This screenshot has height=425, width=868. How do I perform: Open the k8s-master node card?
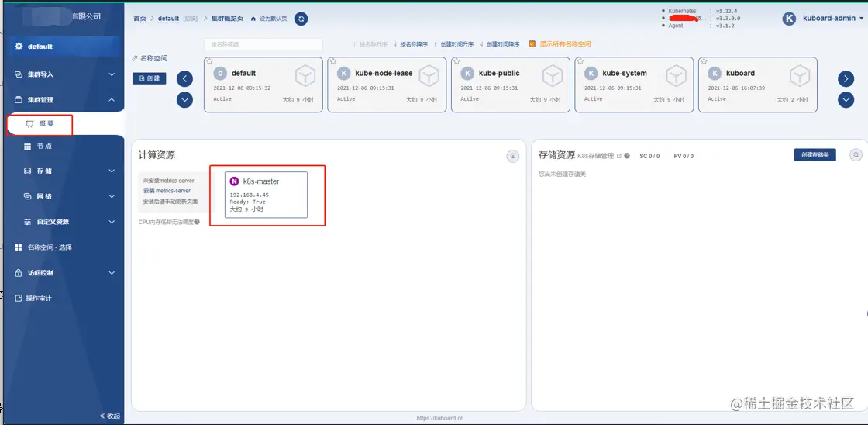[267, 195]
